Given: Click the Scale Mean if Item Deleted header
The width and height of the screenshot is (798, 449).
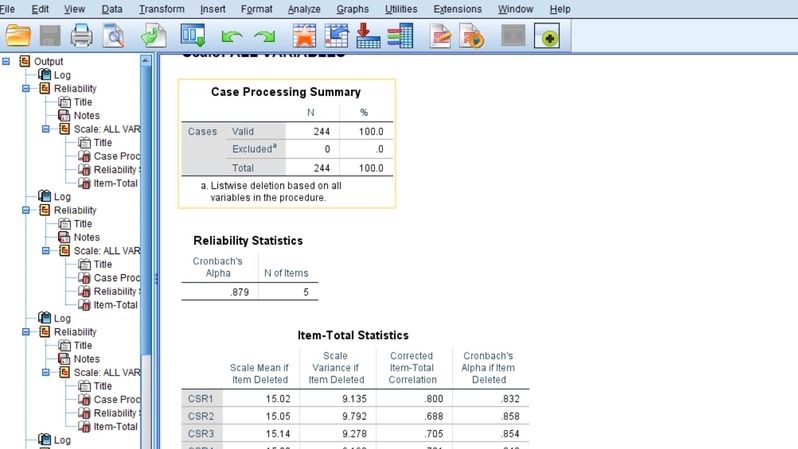Looking at the screenshot, I should coord(260,374).
